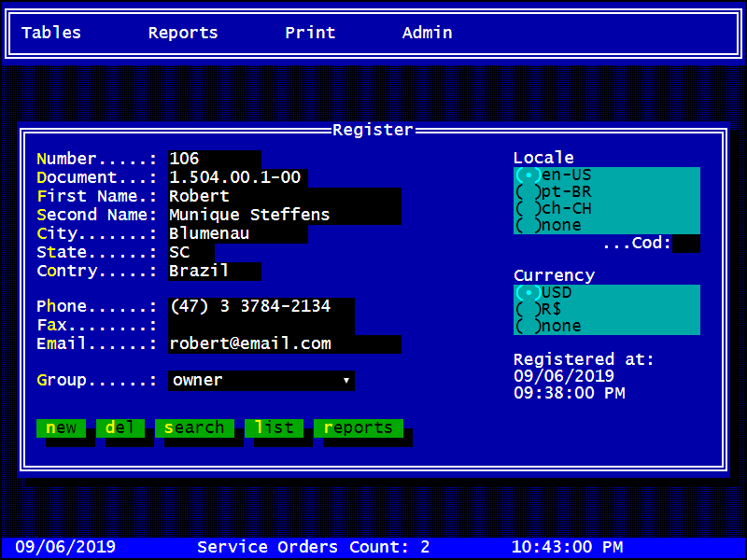Image resolution: width=747 pixels, height=560 pixels.
Task: Click the 'Second Name:' label
Action: 97,216
